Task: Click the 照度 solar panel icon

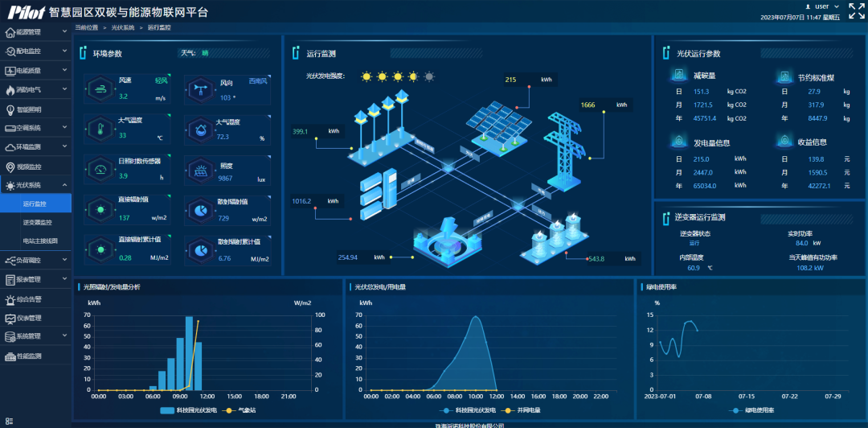Action: [200, 170]
